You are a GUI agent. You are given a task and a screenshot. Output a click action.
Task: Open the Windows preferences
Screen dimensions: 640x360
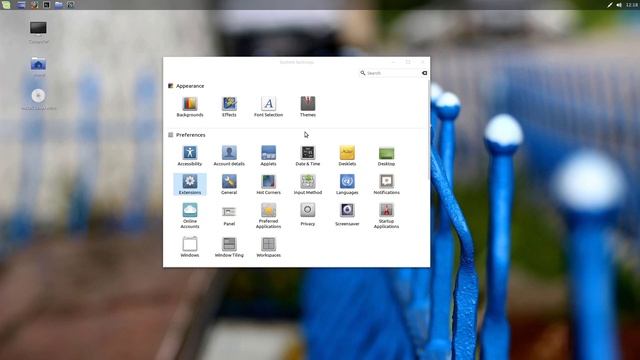[190, 247]
